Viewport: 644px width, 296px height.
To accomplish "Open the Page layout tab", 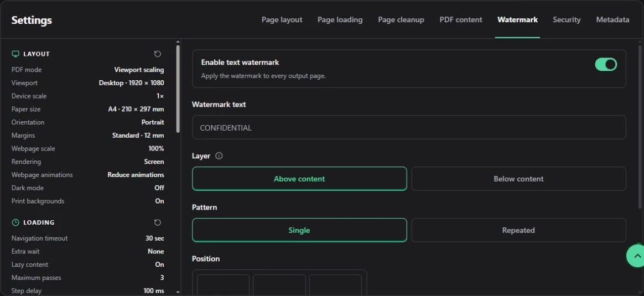I will (282, 20).
